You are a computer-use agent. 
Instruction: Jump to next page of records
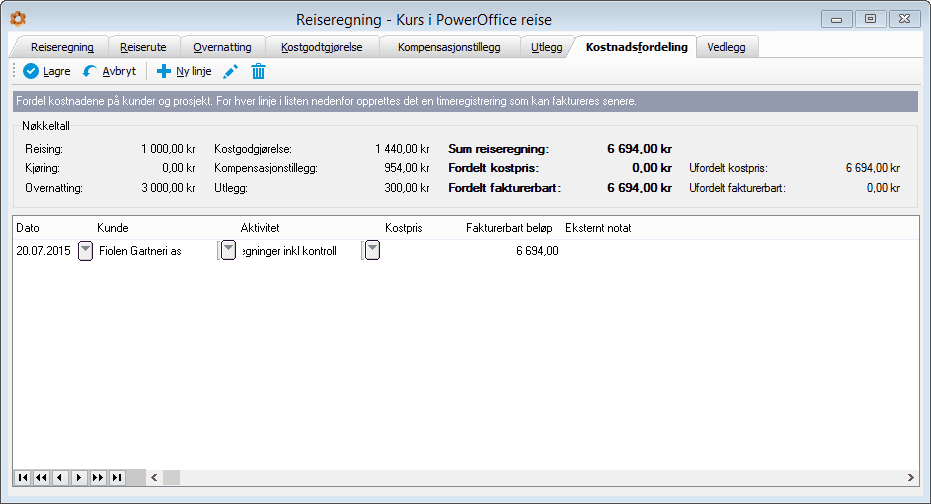click(x=98, y=477)
